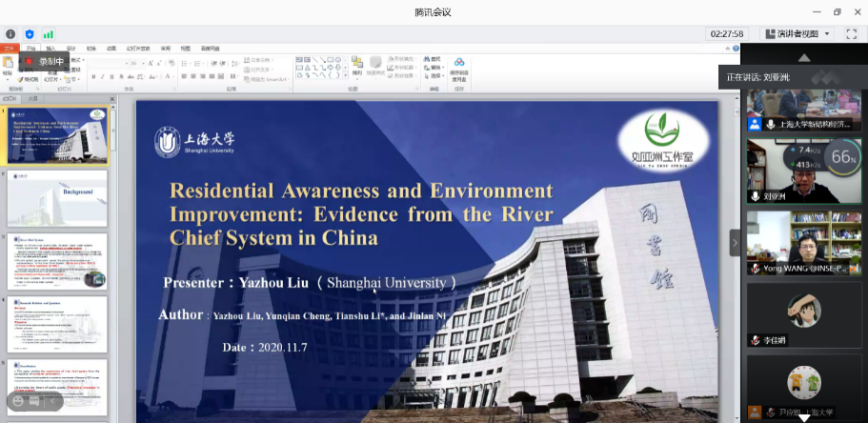The width and height of the screenshot is (868, 423).
Task: Click the meeting info icon
Action: tap(10, 34)
